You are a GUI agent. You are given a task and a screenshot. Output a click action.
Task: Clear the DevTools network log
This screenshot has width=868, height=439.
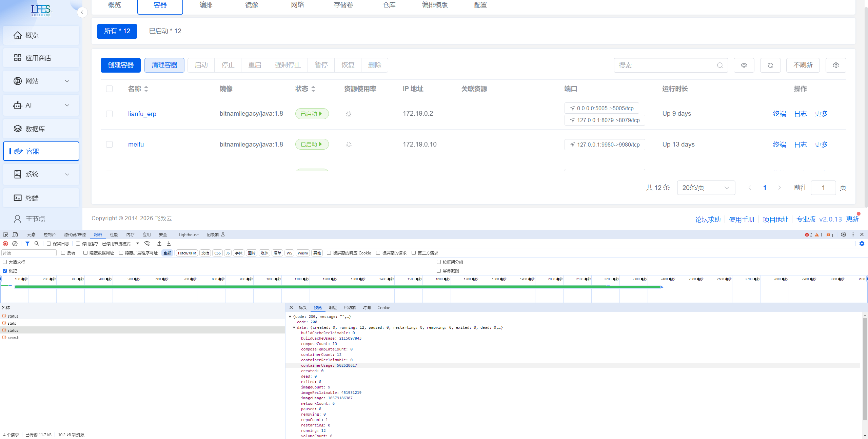click(x=15, y=244)
